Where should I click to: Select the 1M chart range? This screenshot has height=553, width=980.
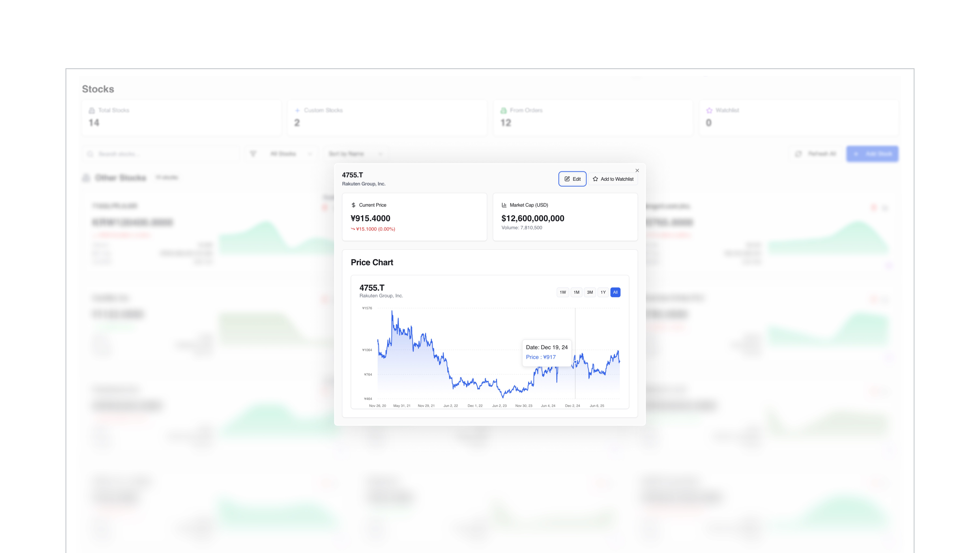tap(576, 292)
